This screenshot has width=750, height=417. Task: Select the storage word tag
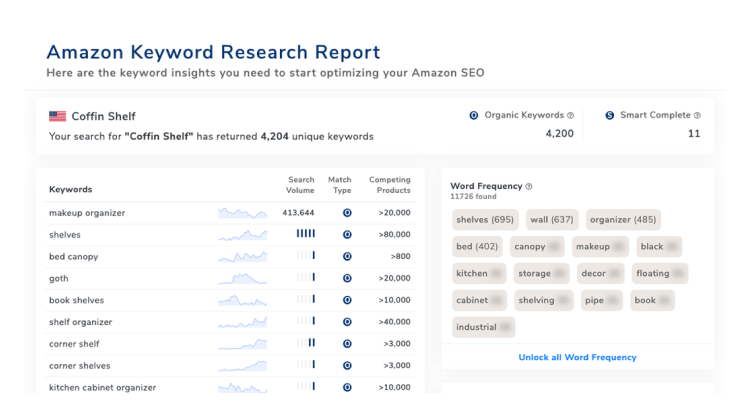[x=542, y=274]
